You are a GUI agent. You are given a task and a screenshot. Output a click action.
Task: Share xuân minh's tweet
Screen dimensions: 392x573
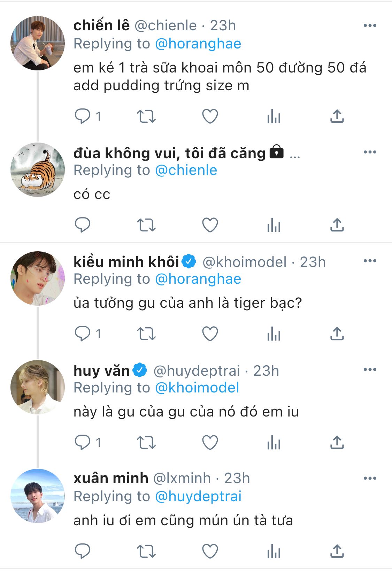coord(337,551)
